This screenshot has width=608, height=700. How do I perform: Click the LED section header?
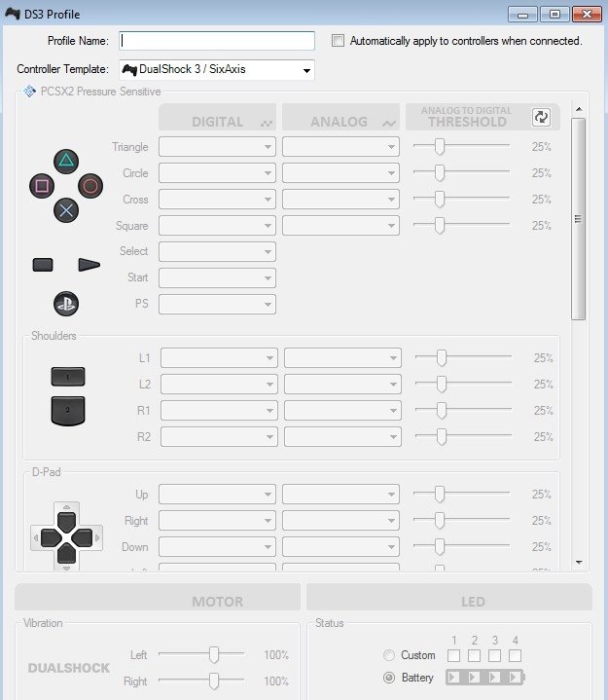click(x=449, y=597)
